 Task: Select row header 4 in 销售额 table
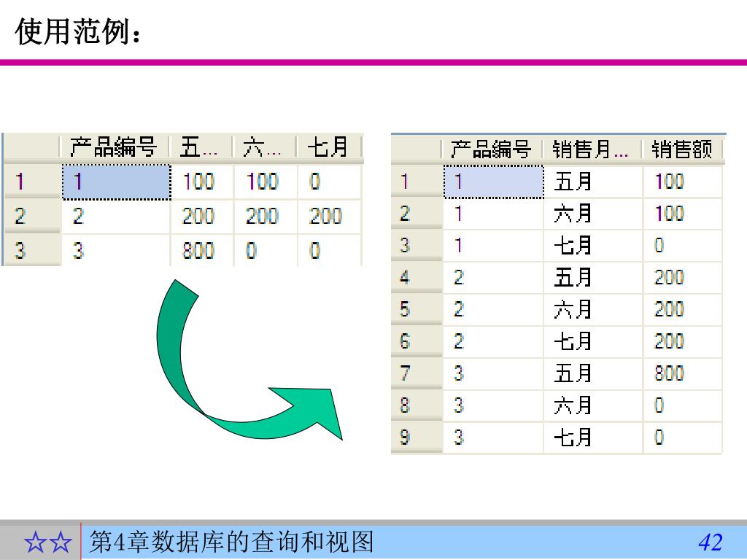pos(417,277)
